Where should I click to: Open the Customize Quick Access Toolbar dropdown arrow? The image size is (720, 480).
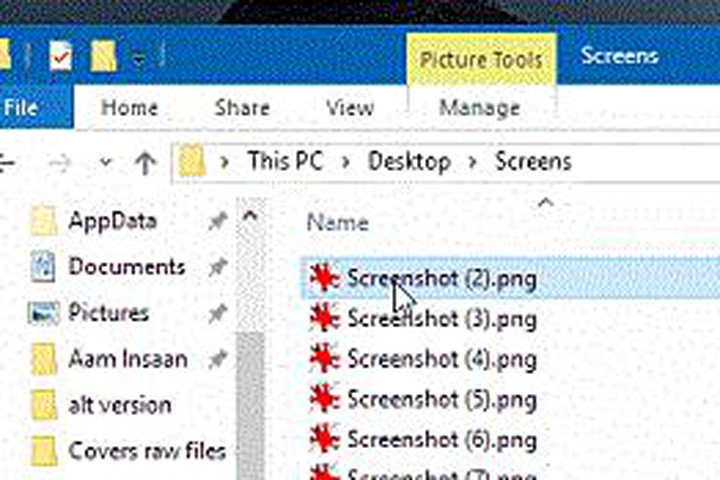point(138,59)
